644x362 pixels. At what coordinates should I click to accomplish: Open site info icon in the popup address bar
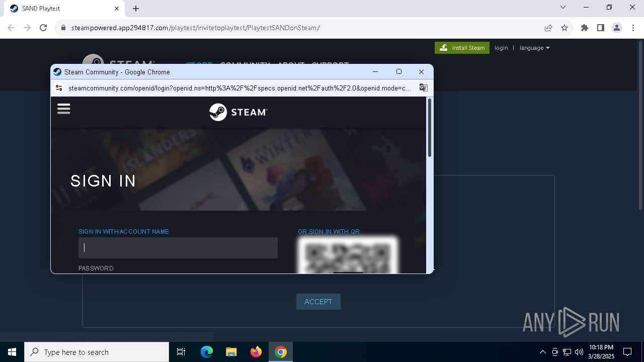click(59, 88)
